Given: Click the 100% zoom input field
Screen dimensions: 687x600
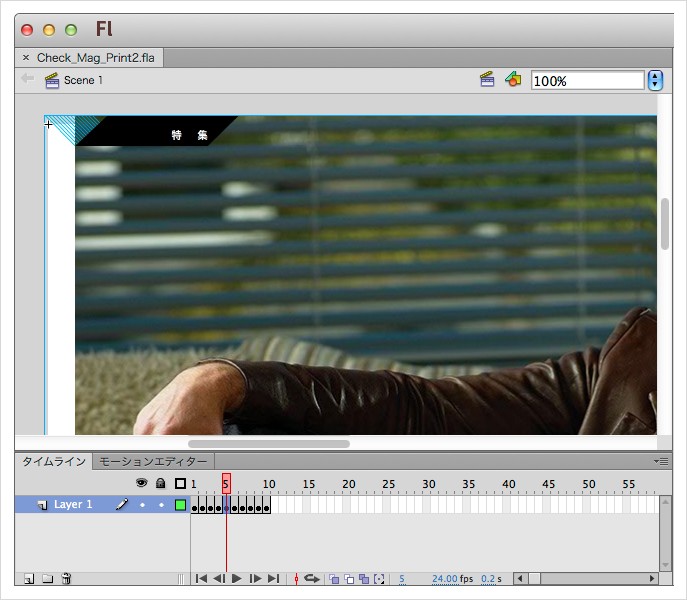Looking at the screenshot, I should [588, 81].
